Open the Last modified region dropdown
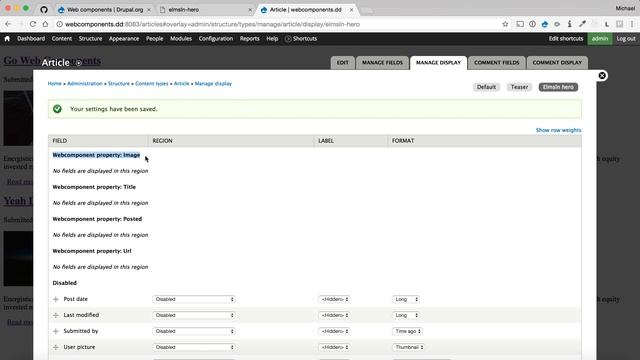The image size is (640, 360). 194,315
